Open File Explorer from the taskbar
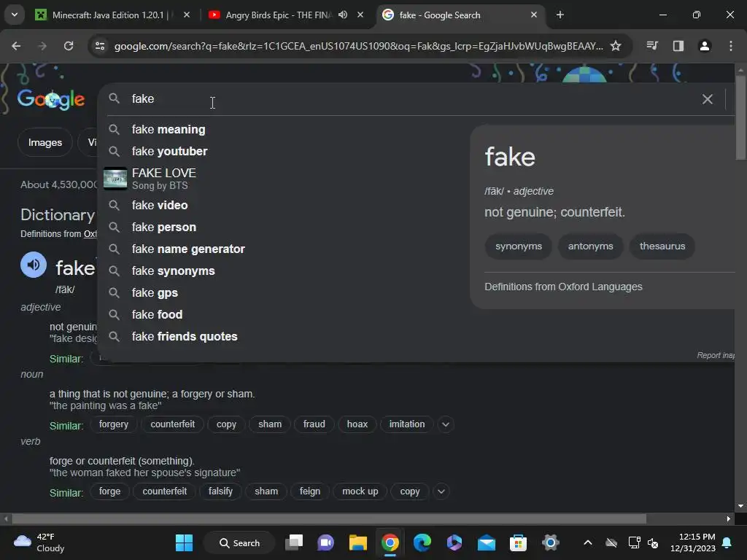 coord(357,542)
